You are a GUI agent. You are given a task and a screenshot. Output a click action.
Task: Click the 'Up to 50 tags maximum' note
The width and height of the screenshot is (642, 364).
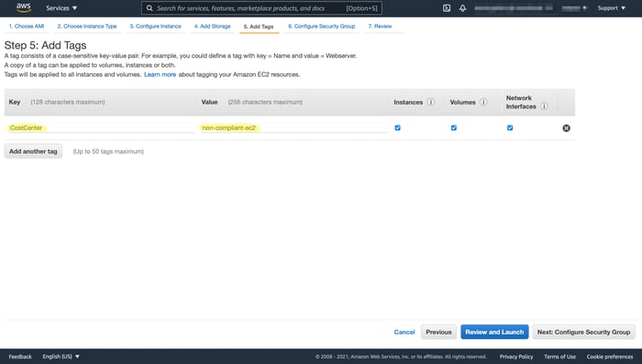tap(108, 151)
